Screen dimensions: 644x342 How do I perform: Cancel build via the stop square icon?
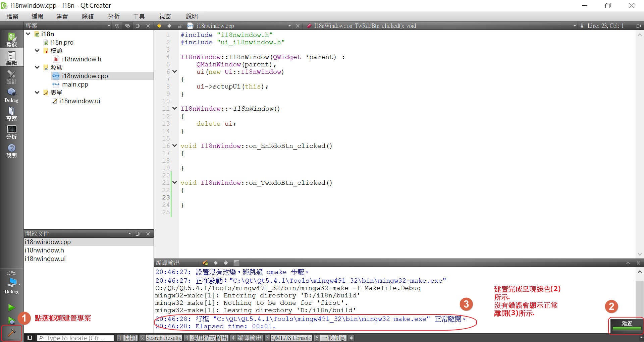point(236,263)
